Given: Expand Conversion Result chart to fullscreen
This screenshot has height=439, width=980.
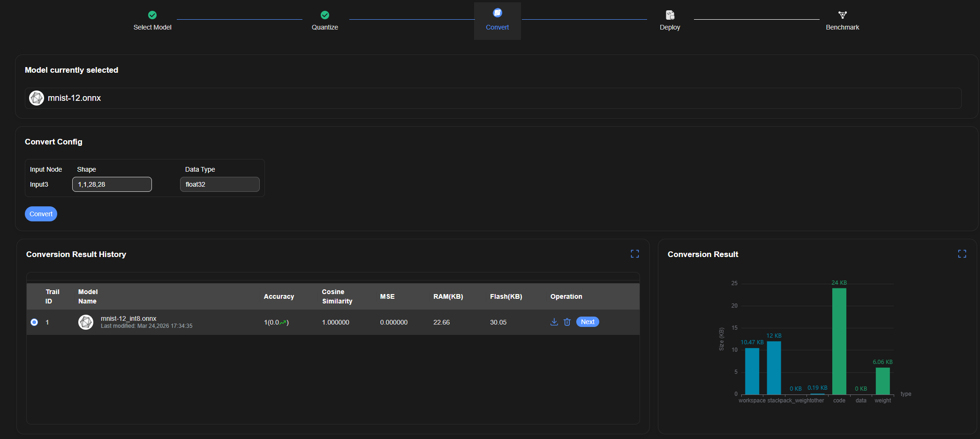Looking at the screenshot, I should (x=962, y=254).
